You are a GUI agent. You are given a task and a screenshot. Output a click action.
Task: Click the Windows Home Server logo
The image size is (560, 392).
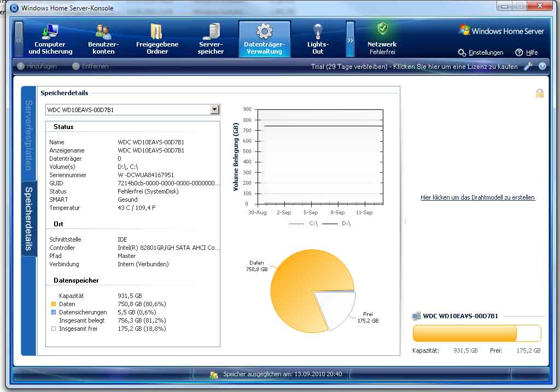pyautogui.click(x=501, y=31)
